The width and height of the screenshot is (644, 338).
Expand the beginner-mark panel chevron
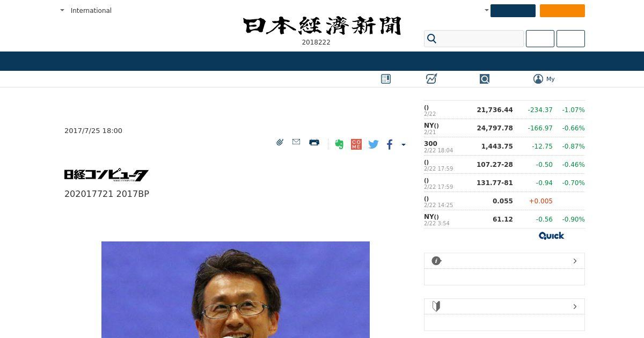(x=575, y=306)
